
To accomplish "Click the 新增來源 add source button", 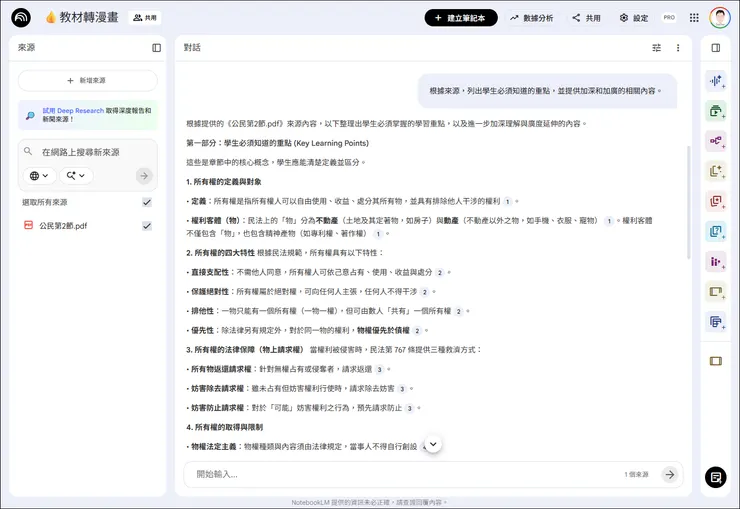I will (88, 81).
